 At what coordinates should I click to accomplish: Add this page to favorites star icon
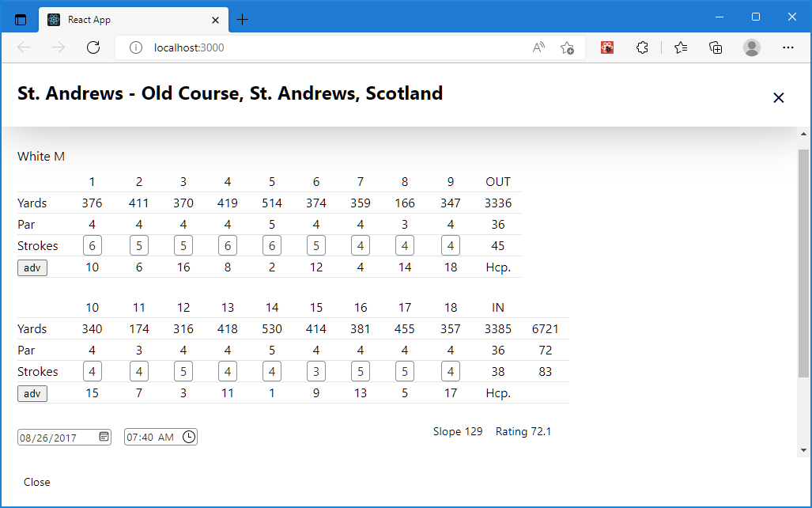click(567, 47)
